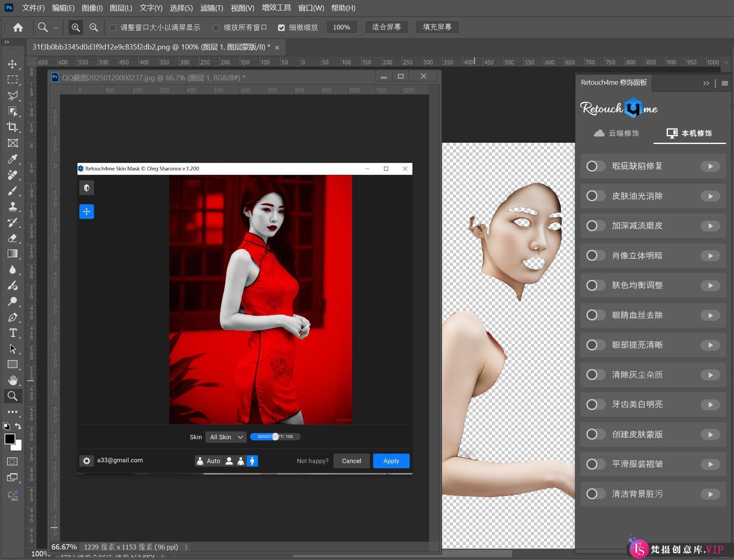This screenshot has width=734, height=560.
Task: Select the Crop tool
Action: [x=13, y=127]
